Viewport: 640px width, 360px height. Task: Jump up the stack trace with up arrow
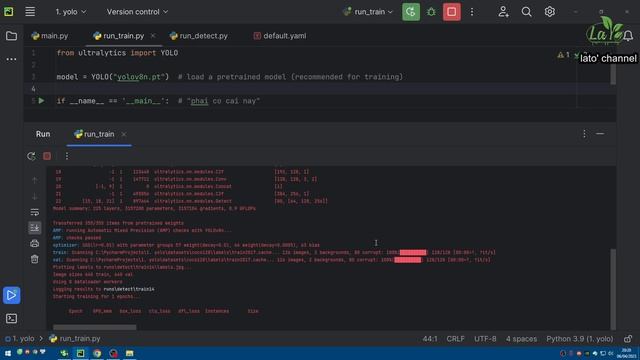click(35, 180)
